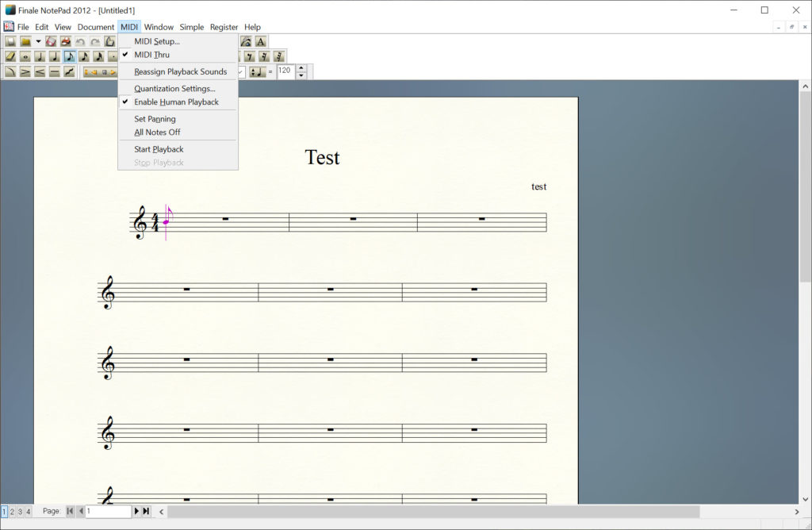Open the File menu

(23, 27)
